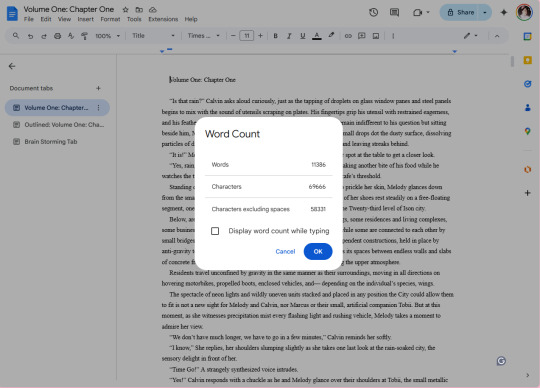Open options for Volume One: Chapter tab
Screen dimensions: 540x388
(x=98, y=108)
